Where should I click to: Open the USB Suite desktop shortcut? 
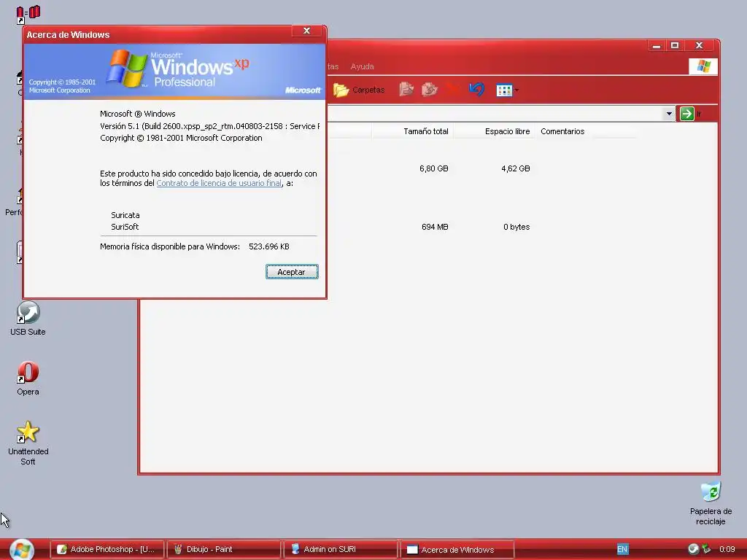[28, 319]
